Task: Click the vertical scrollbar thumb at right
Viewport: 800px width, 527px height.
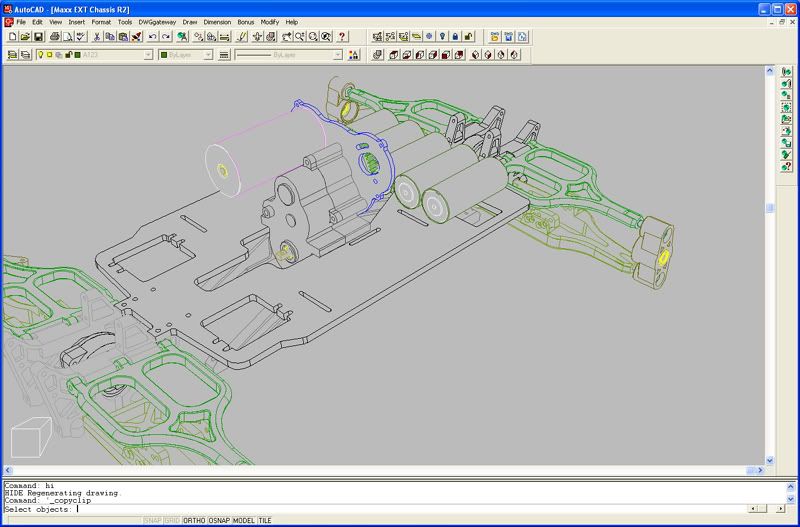Action: (770, 208)
